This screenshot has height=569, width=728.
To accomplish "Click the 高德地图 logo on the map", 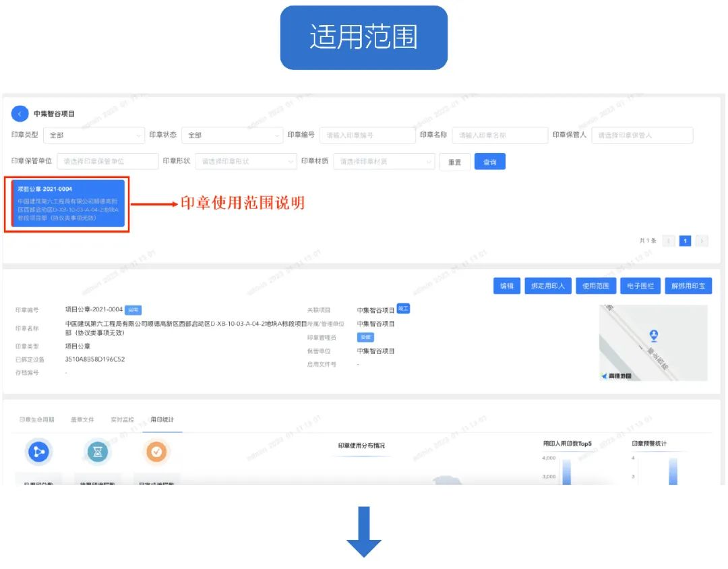I will [x=617, y=376].
